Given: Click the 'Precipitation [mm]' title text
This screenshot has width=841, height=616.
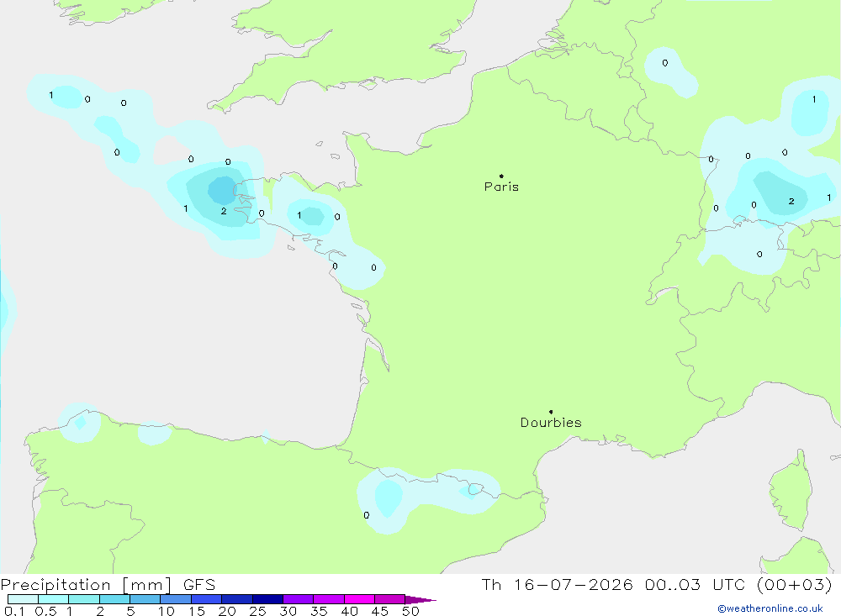Looking at the screenshot, I should click(x=86, y=585).
